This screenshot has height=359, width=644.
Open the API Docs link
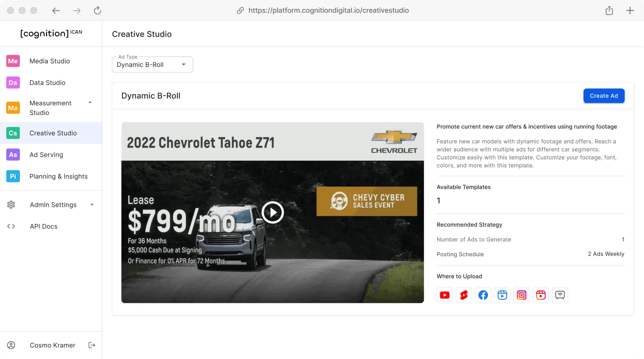(x=43, y=226)
